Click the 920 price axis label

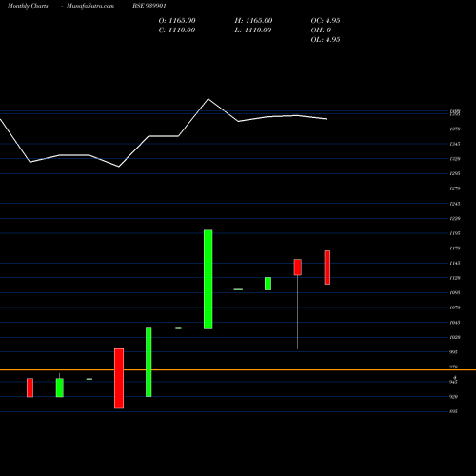click(454, 397)
